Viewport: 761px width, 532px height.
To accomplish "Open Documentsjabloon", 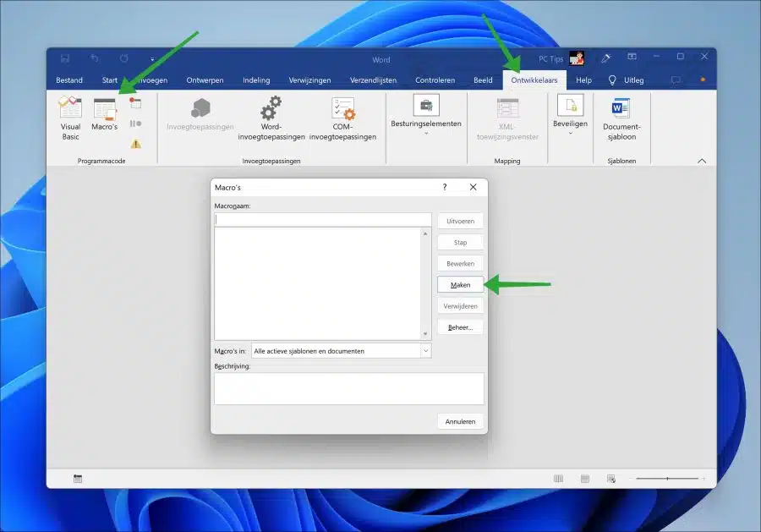I will point(621,119).
